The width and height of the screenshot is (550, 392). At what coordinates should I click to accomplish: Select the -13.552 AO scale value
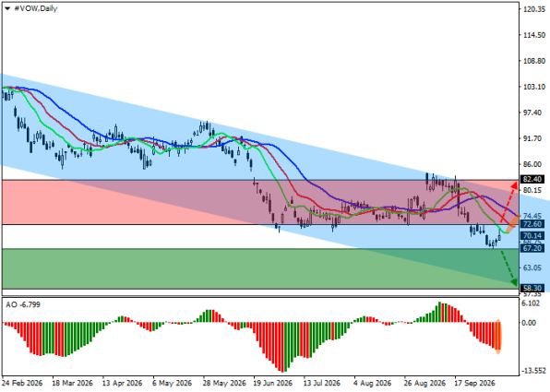tap(532, 371)
